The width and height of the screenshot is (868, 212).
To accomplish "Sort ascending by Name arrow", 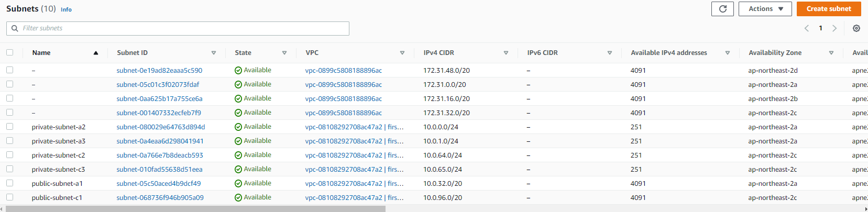I will (x=96, y=53).
